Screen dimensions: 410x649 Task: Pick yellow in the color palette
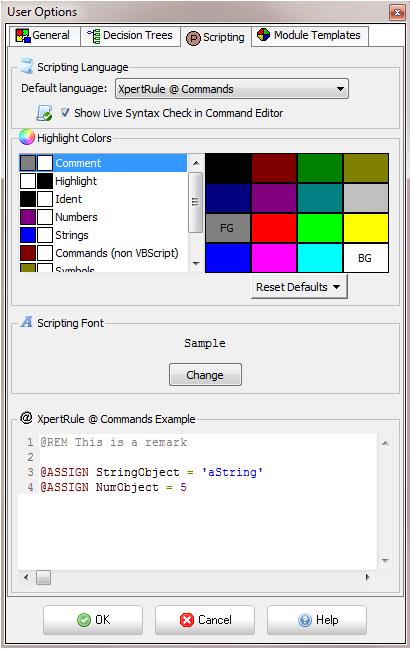pos(366,228)
